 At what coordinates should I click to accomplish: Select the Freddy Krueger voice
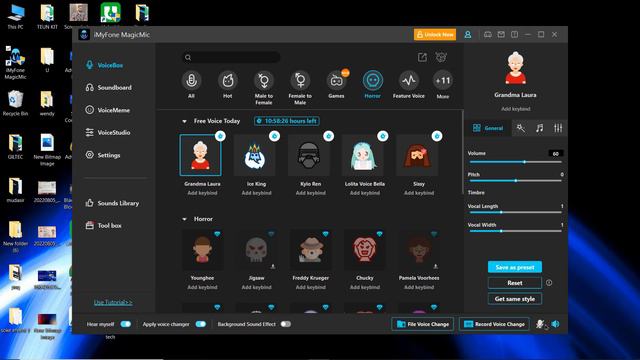(x=311, y=249)
